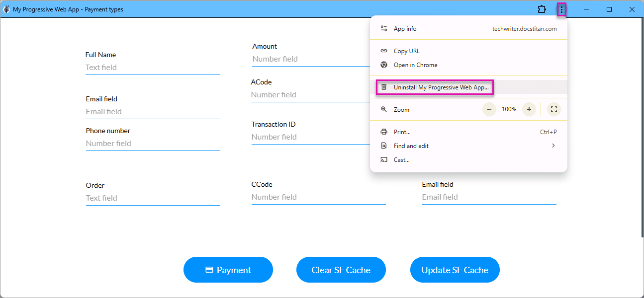Viewport: 644px width, 298px height.
Task: Click the trash icon beside Uninstall
Action: (x=383, y=87)
